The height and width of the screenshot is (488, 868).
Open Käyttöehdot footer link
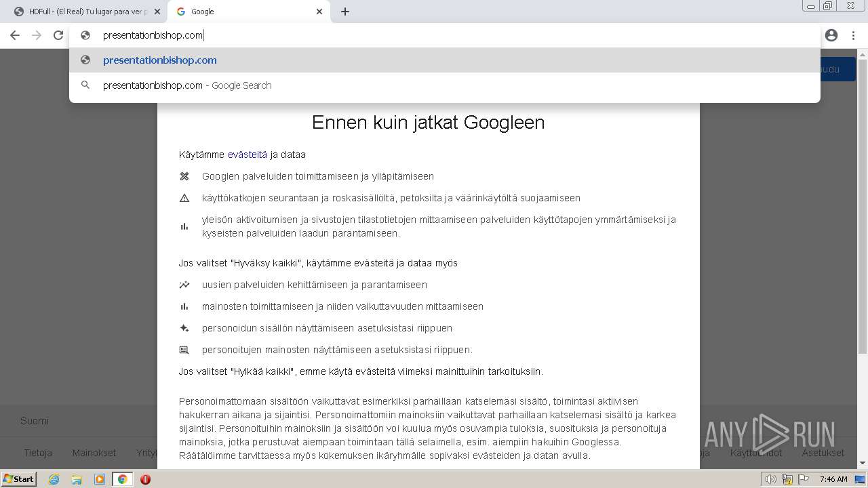click(x=756, y=453)
